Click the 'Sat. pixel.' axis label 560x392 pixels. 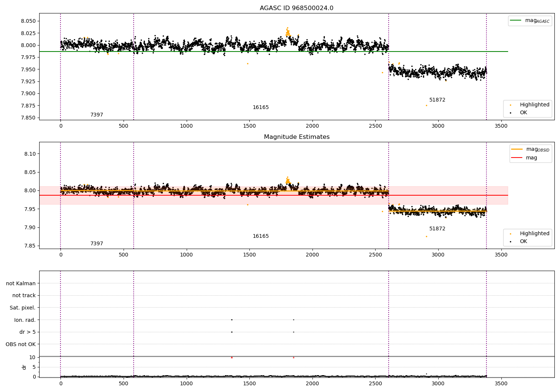pos(22,308)
